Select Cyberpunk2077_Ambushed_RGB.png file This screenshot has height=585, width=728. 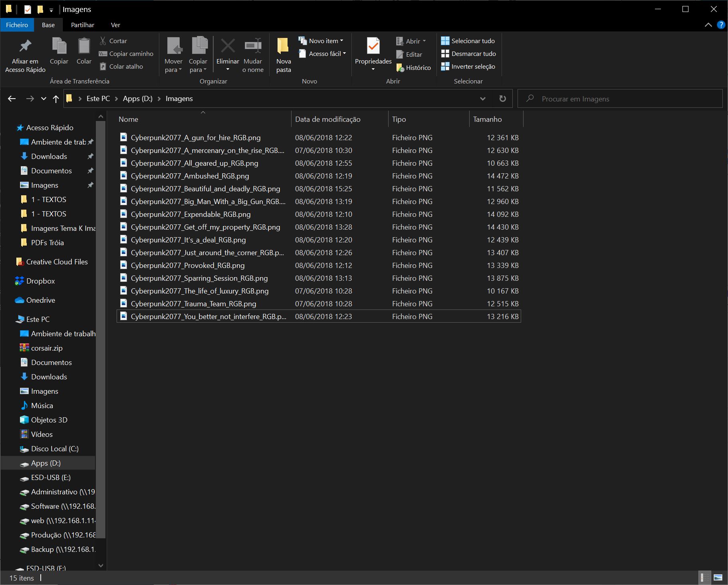pyautogui.click(x=318, y=176)
